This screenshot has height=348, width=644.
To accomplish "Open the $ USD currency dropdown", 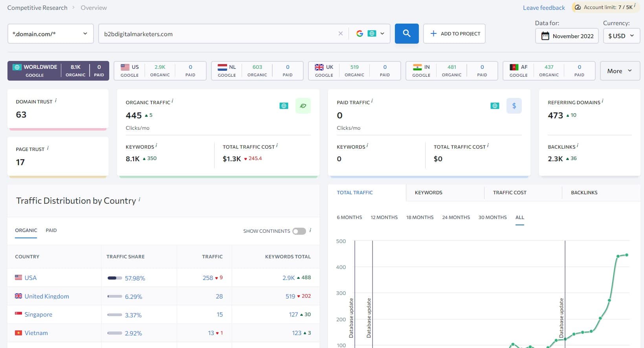I will pos(621,36).
